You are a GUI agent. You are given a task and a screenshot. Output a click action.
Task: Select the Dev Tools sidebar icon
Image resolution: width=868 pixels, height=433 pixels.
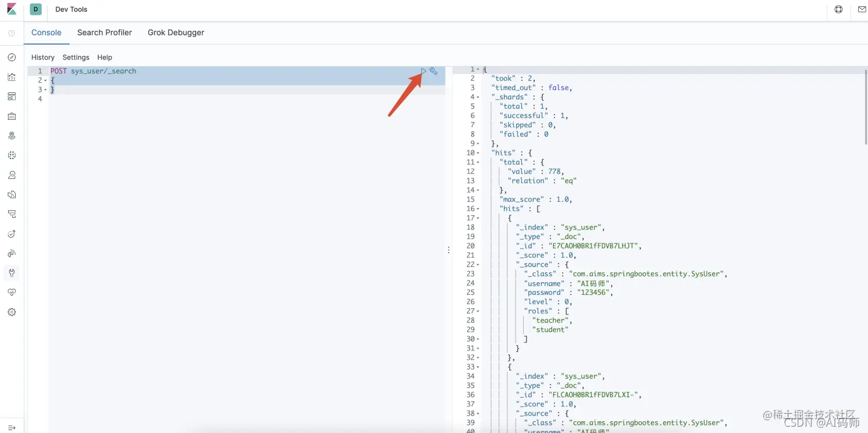[12, 273]
